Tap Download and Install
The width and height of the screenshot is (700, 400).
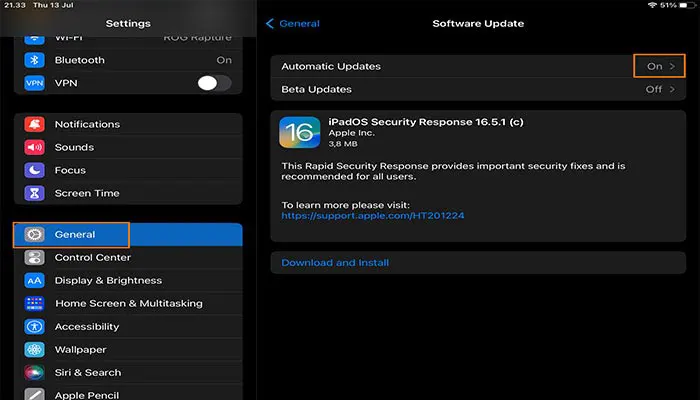click(x=335, y=263)
